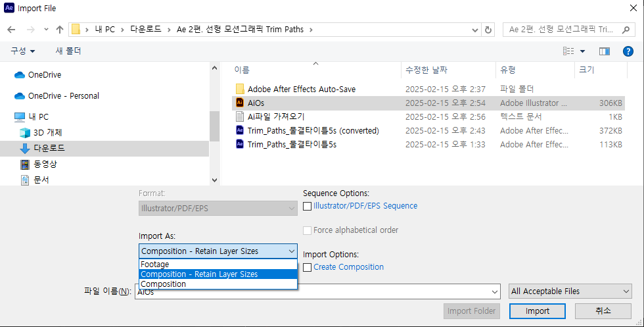Click the search box magnifier icon
The height and width of the screenshot is (327, 644).
[626, 30]
